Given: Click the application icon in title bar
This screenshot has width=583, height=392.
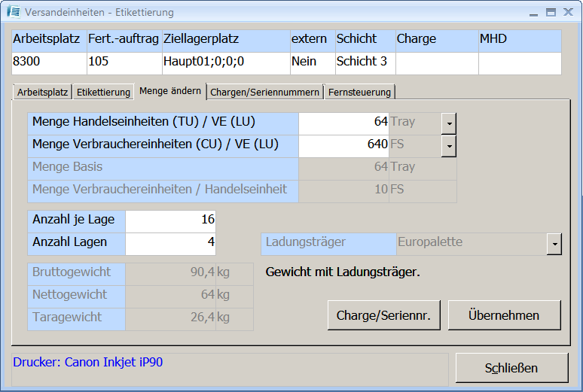Looking at the screenshot, I should coord(14,12).
